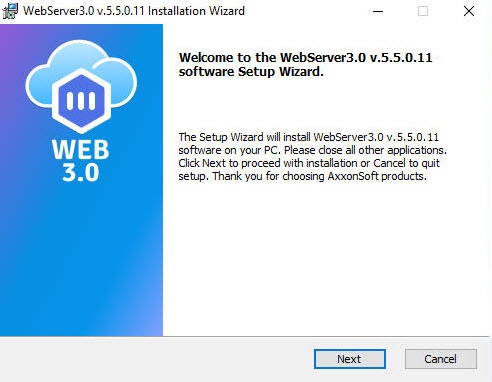Click the bold Welcome heading text
Image resolution: width=492 pixels, height=382 pixels.
[305, 64]
